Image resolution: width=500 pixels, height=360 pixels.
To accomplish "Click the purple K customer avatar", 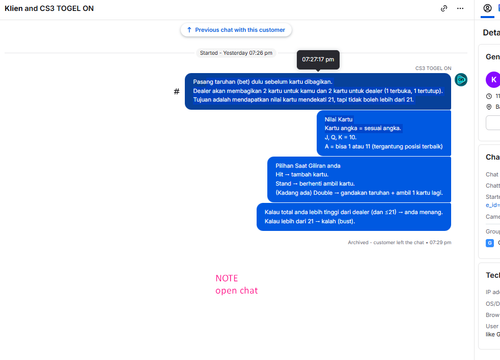I will pos(493,80).
